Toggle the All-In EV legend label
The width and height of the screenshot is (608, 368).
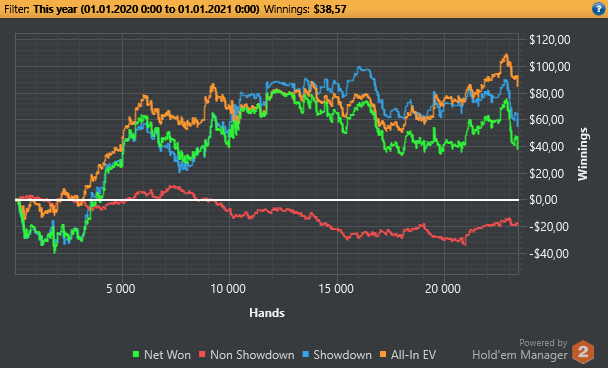[x=413, y=355]
